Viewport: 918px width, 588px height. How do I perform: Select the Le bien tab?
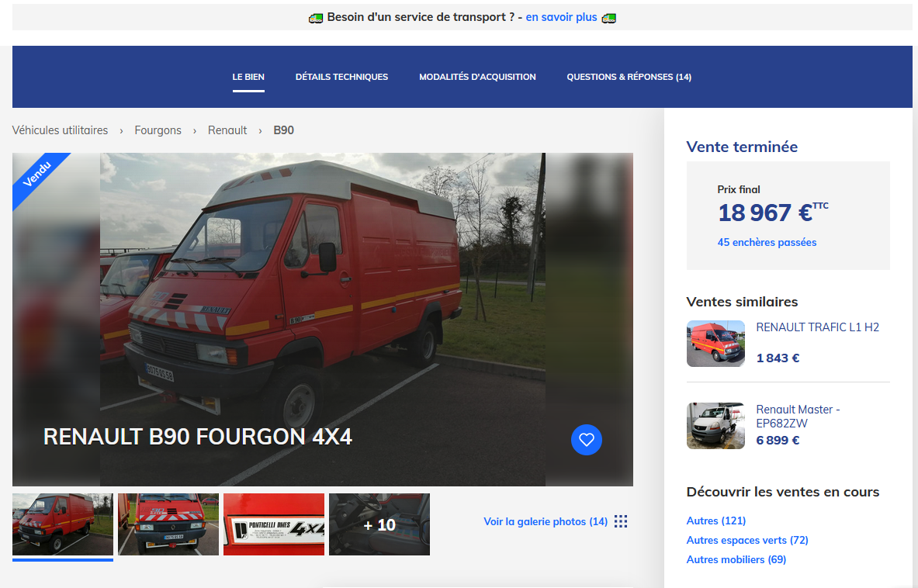248,77
